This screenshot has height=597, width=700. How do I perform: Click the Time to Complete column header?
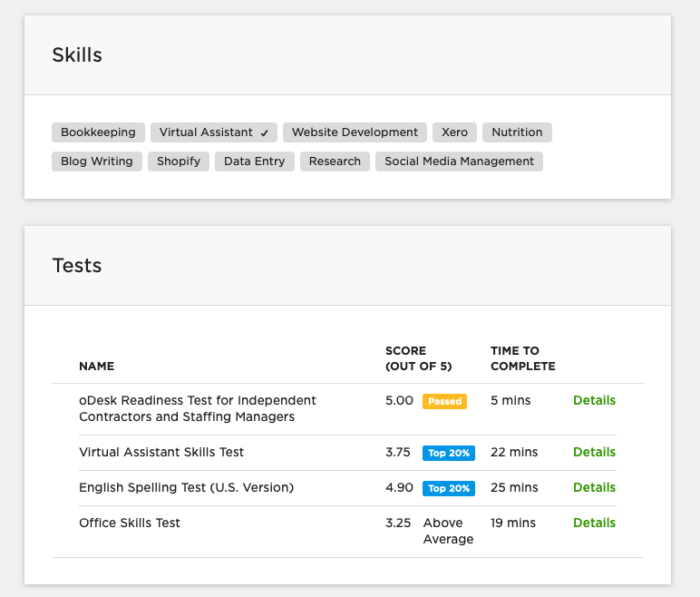pos(523,358)
